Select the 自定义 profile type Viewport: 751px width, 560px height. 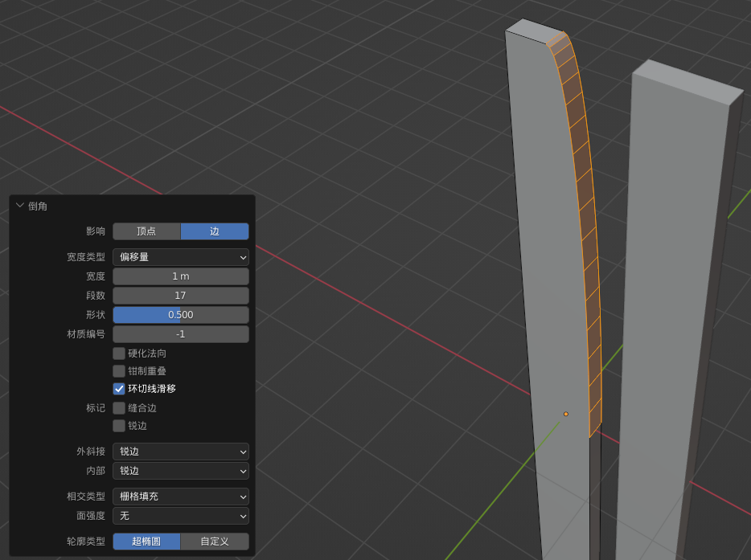(215, 542)
